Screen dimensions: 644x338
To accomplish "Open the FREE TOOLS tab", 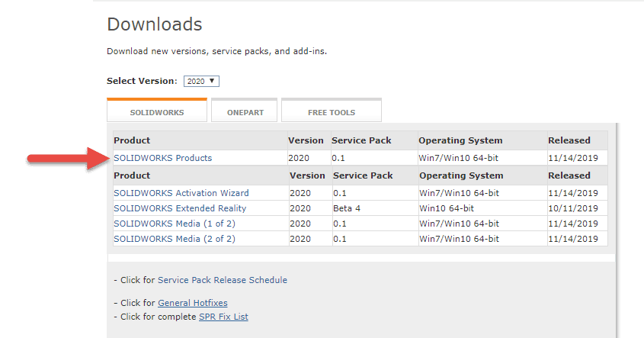I will (331, 112).
